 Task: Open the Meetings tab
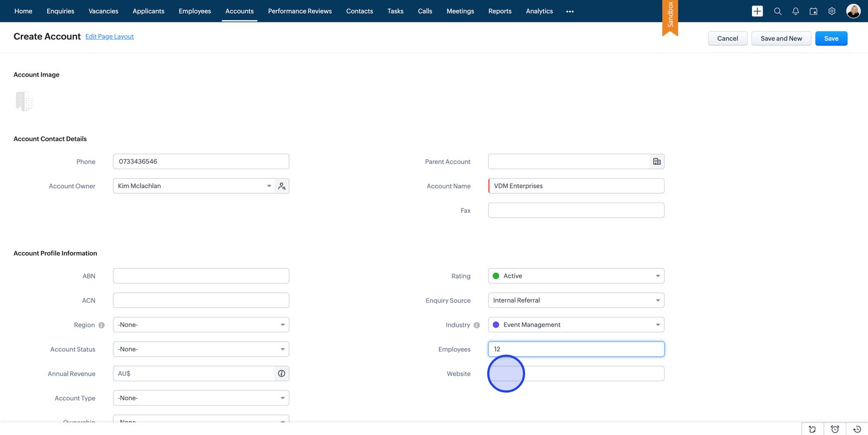click(460, 11)
